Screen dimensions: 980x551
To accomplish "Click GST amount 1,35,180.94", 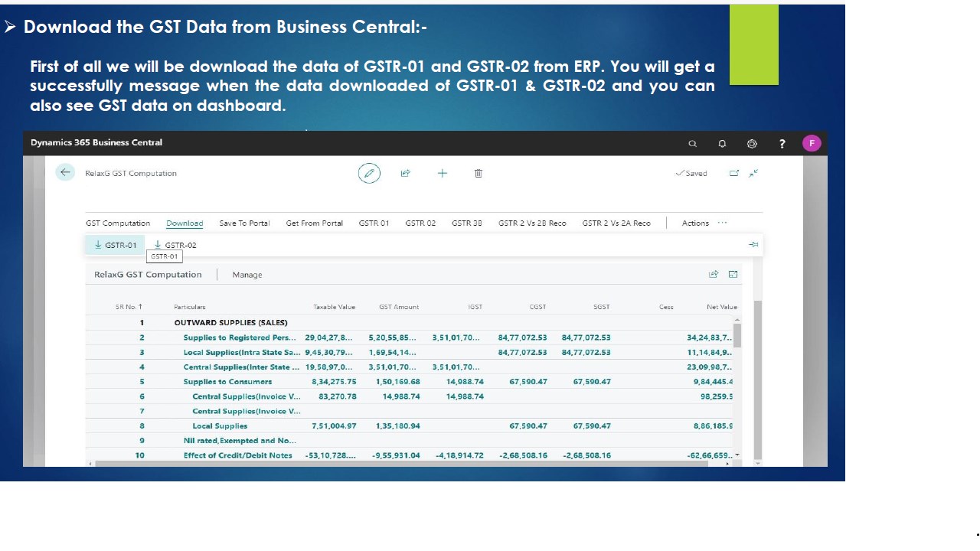I will (397, 426).
